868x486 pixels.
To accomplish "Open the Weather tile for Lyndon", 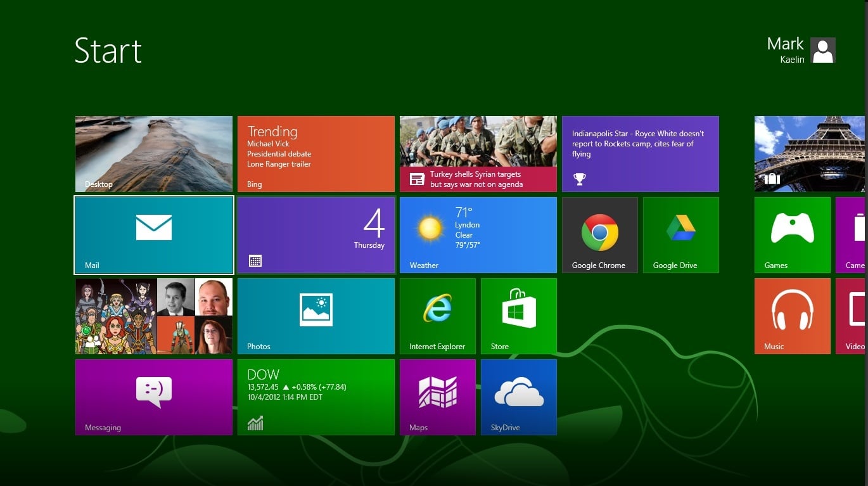I will pyautogui.click(x=478, y=235).
